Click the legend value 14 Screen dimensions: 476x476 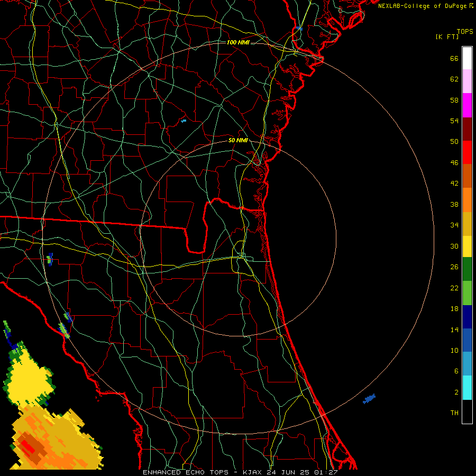click(x=454, y=329)
